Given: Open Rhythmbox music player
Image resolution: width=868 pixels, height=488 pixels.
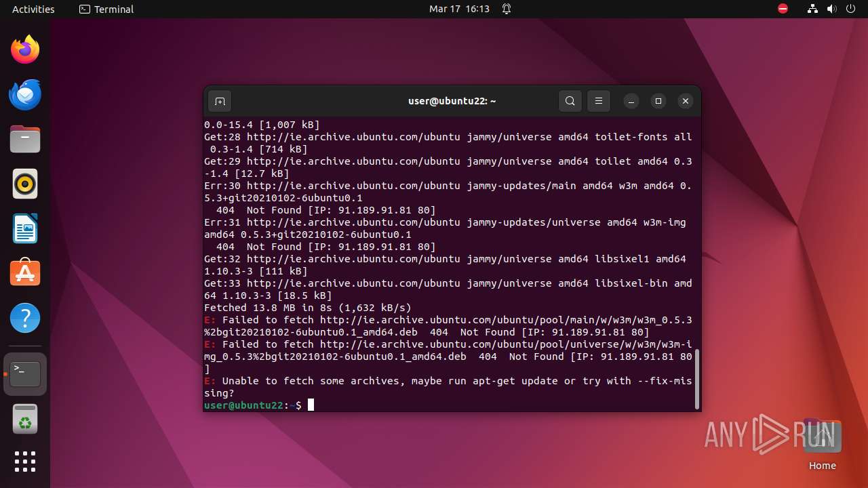Looking at the screenshot, I should pos(25,184).
